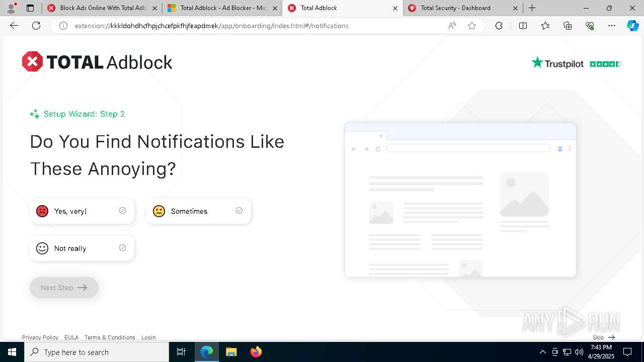
Task: Open the Trustpilot rating badge
Action: click(x=577, y=63)
